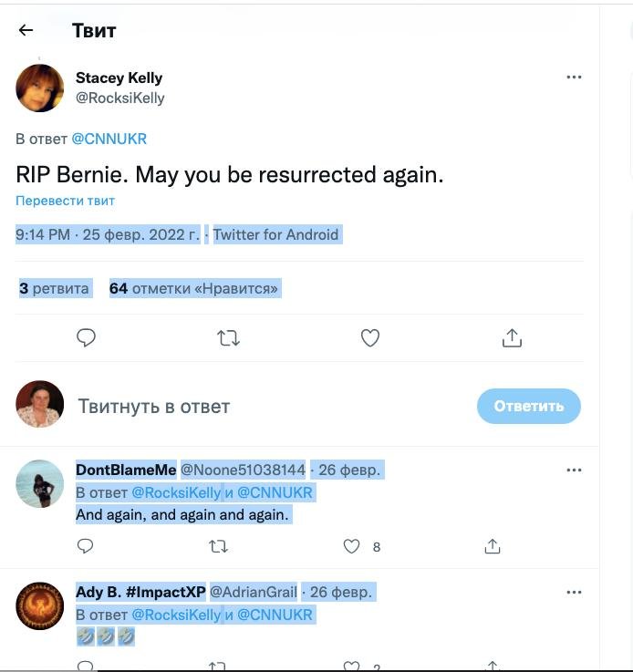Reply to DontBlameMe's comment

click(85, 546)
